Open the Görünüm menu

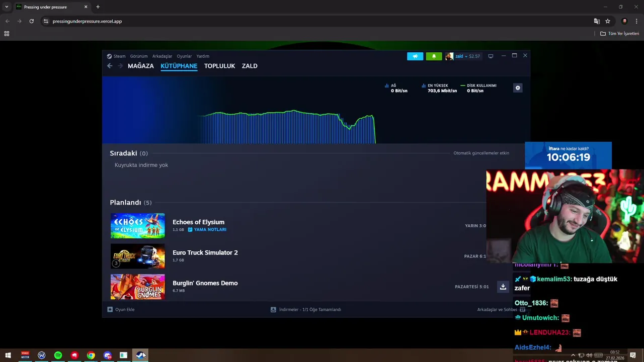pyautogui.click(x=139, y=56)
